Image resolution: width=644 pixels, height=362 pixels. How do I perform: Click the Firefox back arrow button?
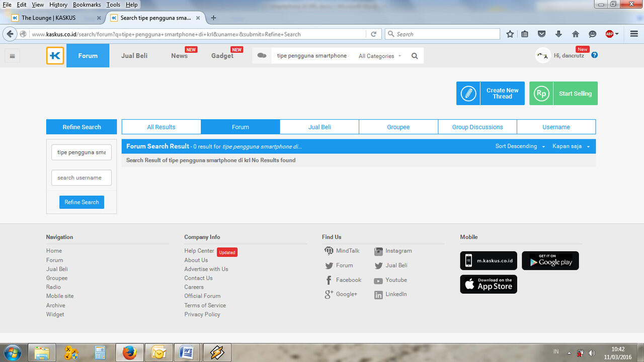(10, 34)
